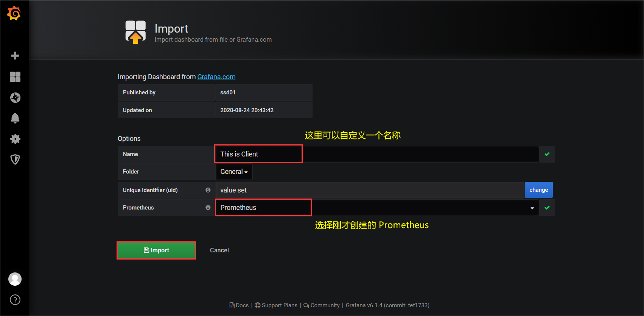Click the Folder row label

click(x=131, y=172)
